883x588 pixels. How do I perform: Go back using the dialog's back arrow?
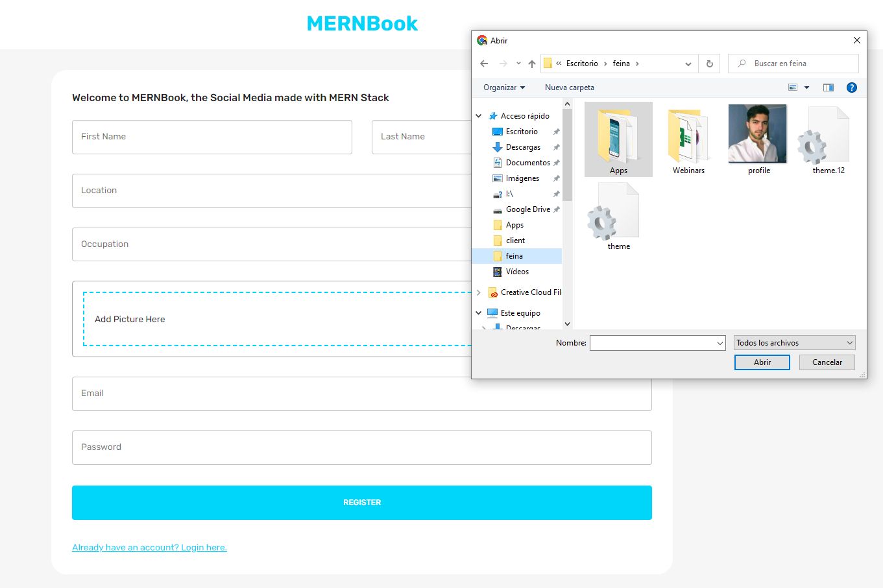(x=484, y=64)
